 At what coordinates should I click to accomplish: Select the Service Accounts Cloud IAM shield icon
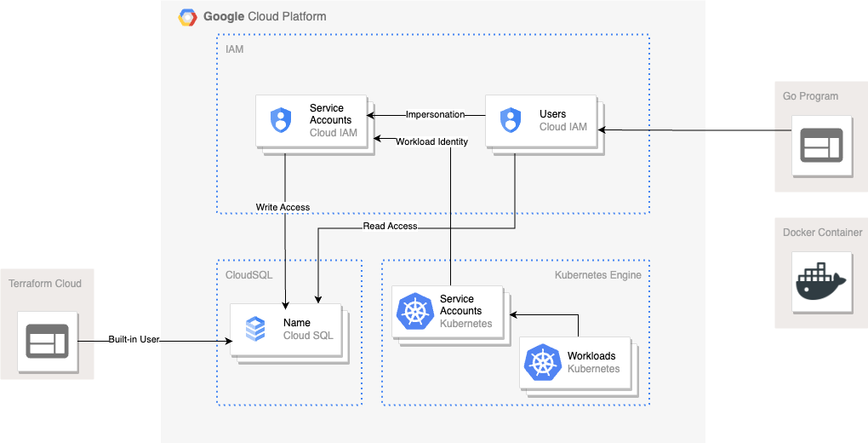[281, 120]
